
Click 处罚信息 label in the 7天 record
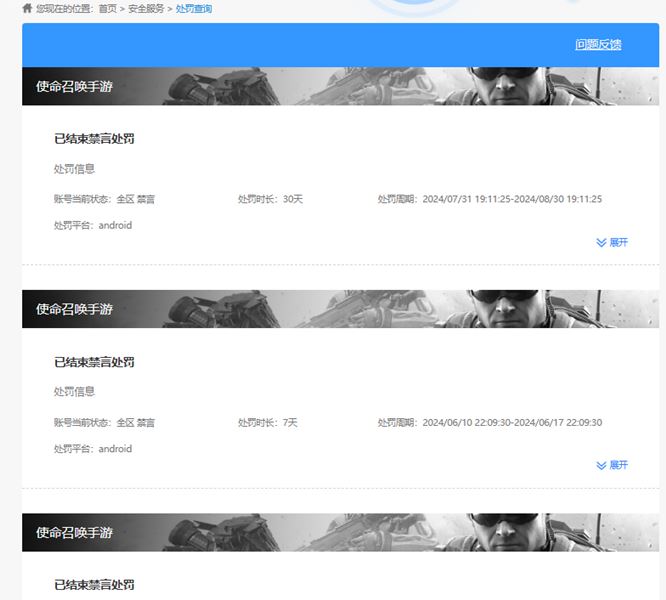74,392
